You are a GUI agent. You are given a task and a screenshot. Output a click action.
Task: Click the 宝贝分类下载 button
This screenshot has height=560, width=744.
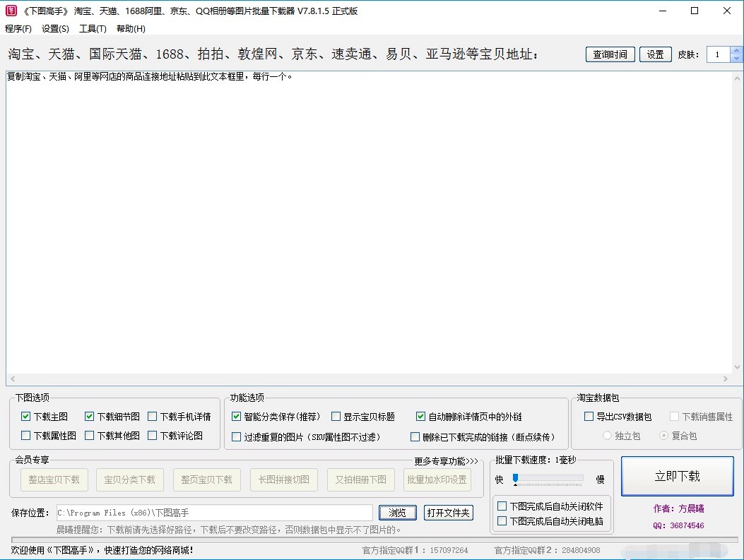[129, 480]
